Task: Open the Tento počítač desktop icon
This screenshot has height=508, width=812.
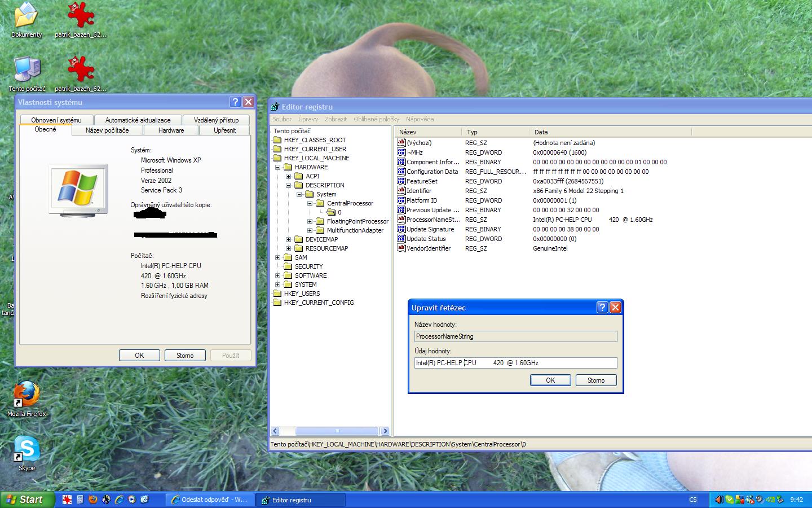Action: point(27,70)
